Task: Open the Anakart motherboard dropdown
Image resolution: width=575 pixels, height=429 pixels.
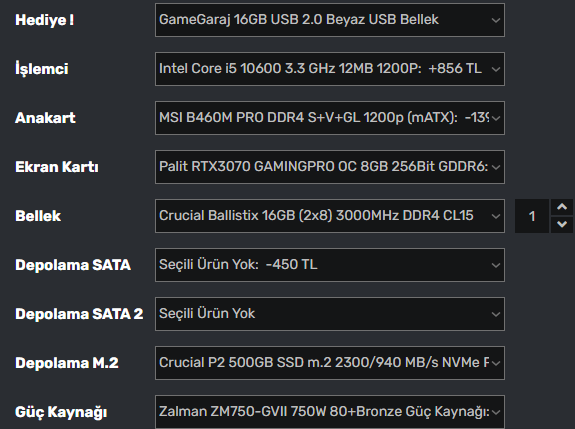Action: coord(330,118)
